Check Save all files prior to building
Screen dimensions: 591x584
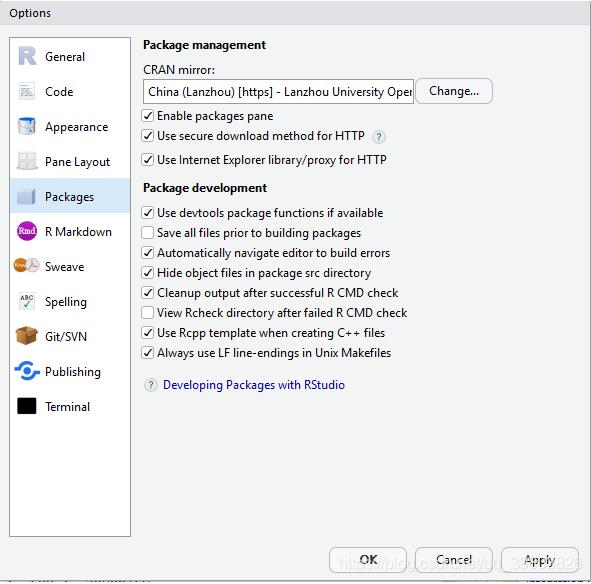tap(147, 233)
